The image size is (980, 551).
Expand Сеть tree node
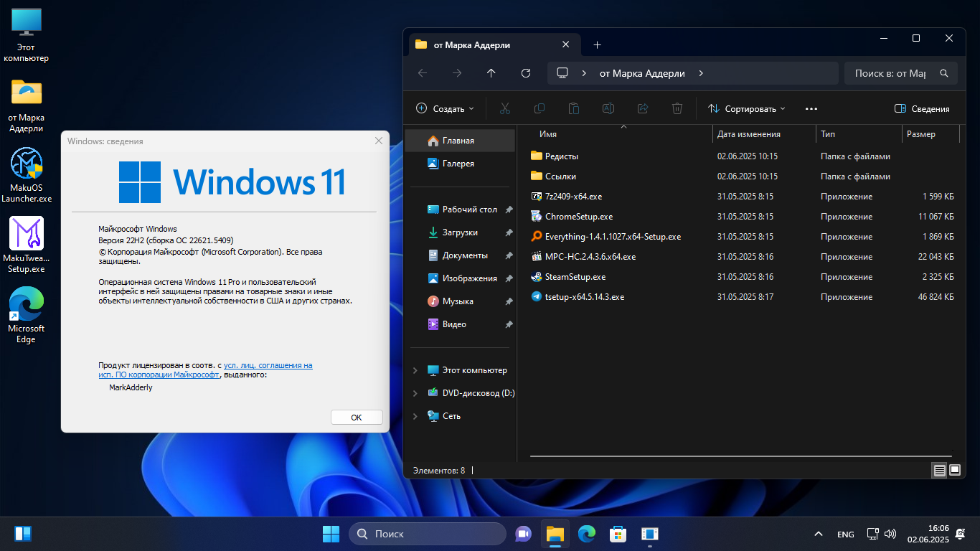click(415, 416)
